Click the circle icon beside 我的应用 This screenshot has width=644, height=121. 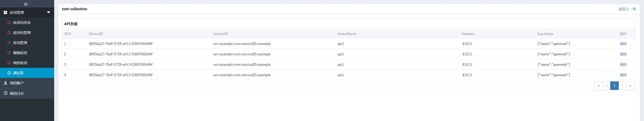click(x=9, y=63)
